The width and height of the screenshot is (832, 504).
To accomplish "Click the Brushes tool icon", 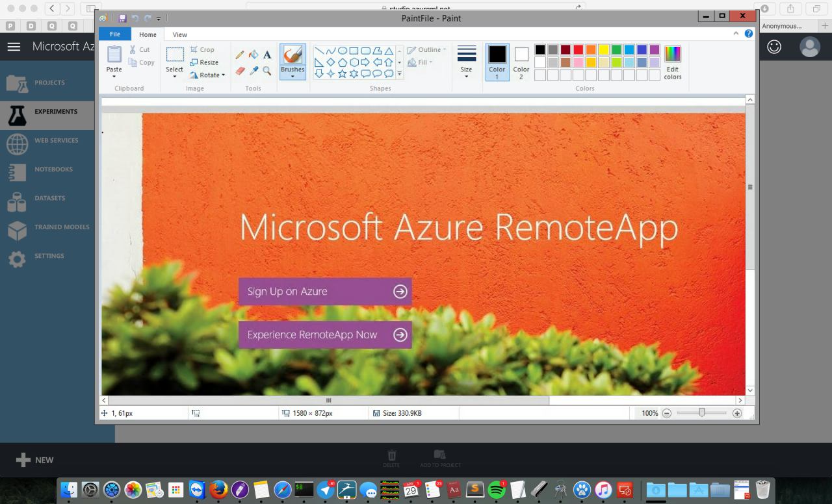I will tap(292, 55).
